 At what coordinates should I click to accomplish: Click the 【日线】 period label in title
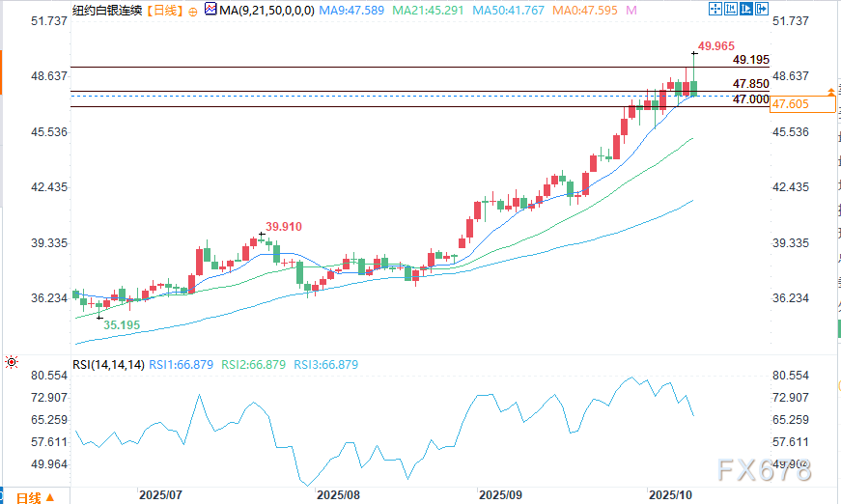tap(161, 10)
